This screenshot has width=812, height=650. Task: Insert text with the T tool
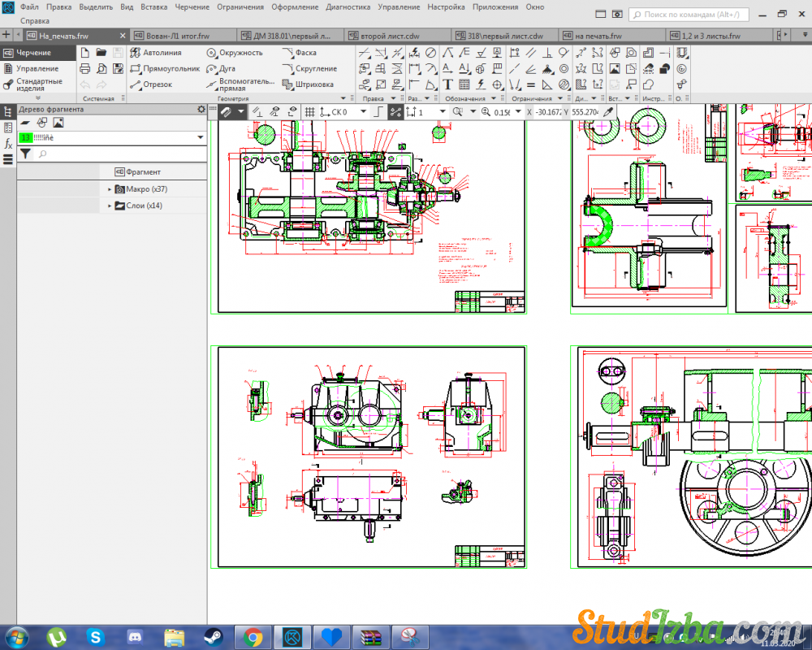(x=447, y=84)
